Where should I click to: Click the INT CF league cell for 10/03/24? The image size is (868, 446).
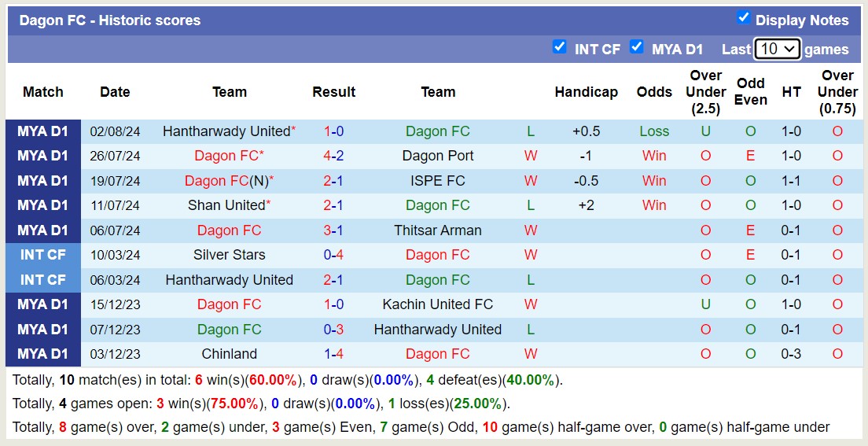pos(43,255)
